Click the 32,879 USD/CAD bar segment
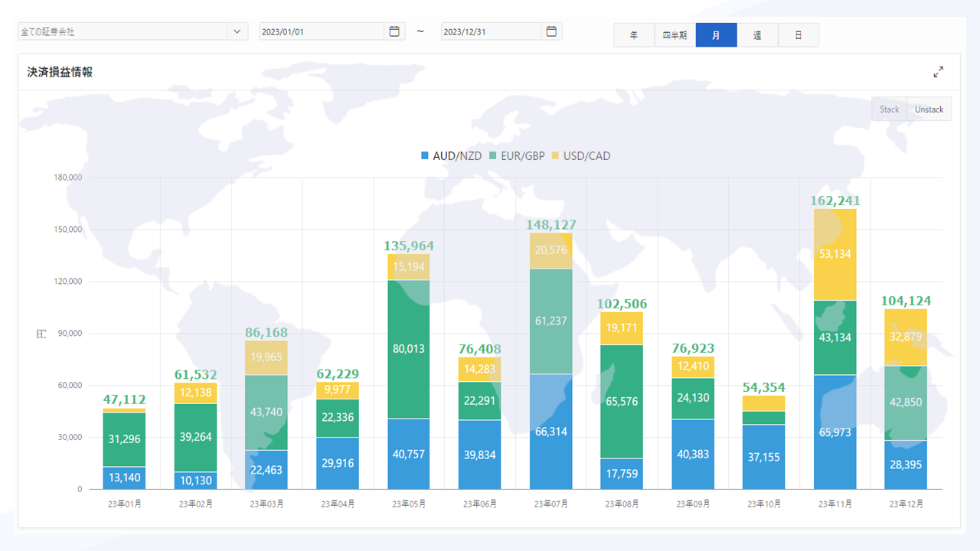Image resolution: width=980 pixels, height=551 pixels. pos(906,337)
